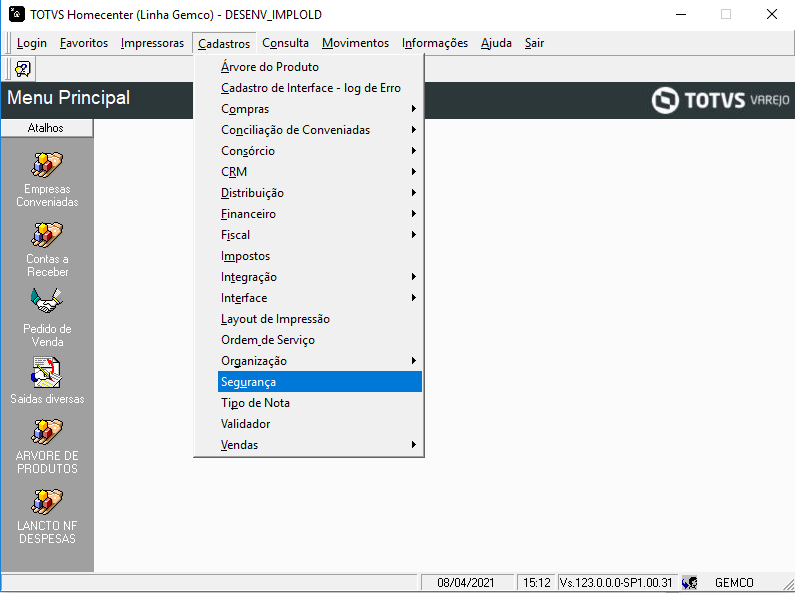Open the Favoritos menu

pos(84,43)
